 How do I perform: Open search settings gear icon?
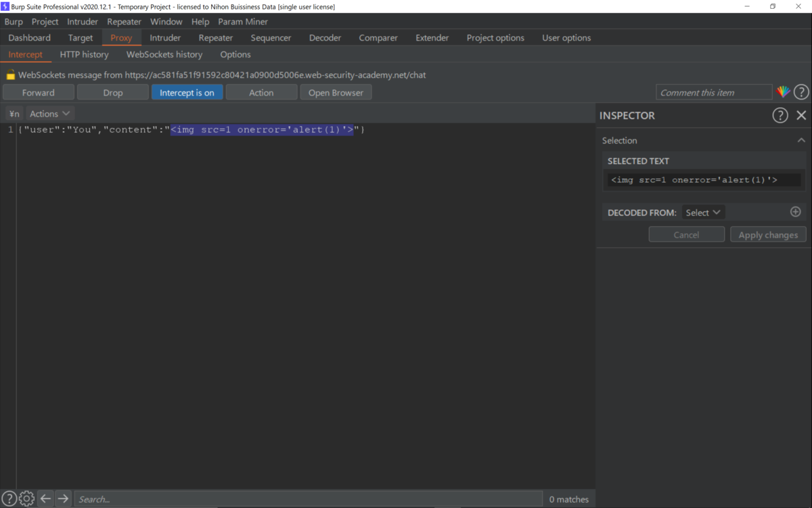[x=26, y=499]
